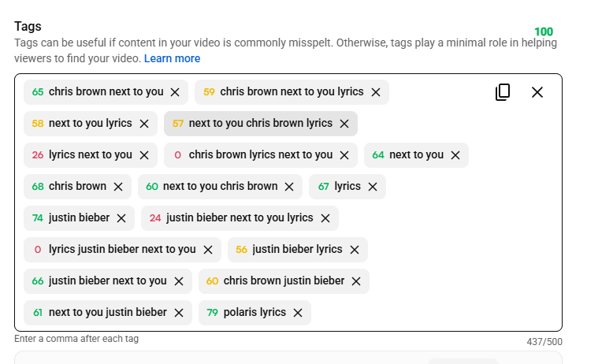The width and height of the screenshot is (613, 364).
Task: Remove the 'chris brown next to you' tag
Action: point(175,92)
